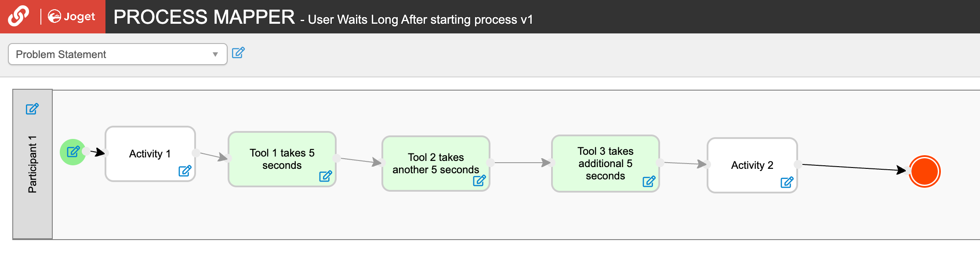Edit Activity 2 using its pencil icon
980x255 pixels.
click(x=787, y=182)
